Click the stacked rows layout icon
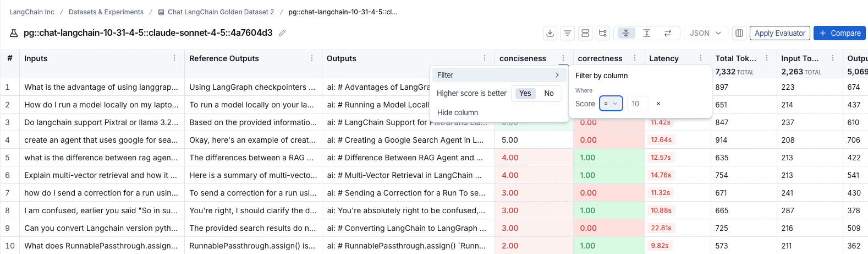The height and width of the screenshot is (254, 868). (585, 33)
